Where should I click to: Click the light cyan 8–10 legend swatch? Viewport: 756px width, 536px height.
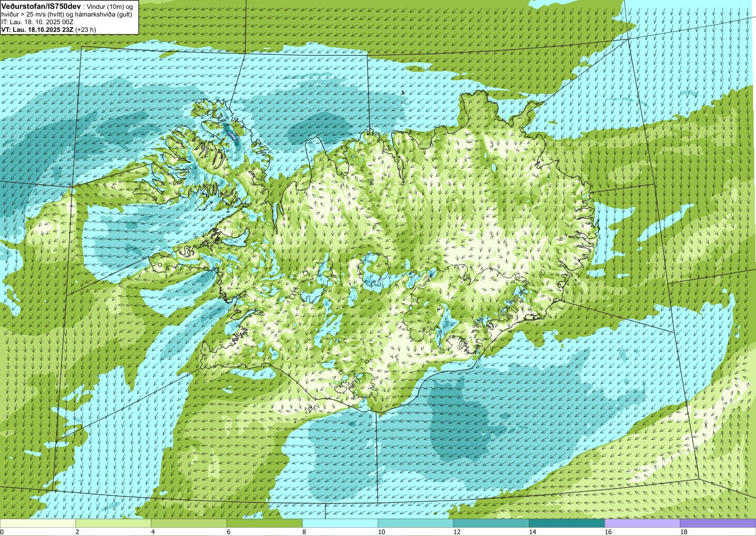[x=340, y=523]
